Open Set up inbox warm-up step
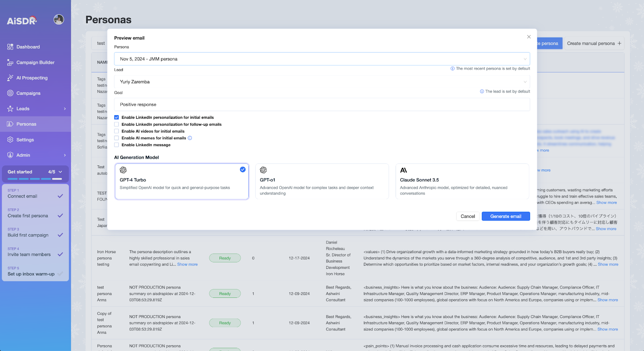 (35, 271)
